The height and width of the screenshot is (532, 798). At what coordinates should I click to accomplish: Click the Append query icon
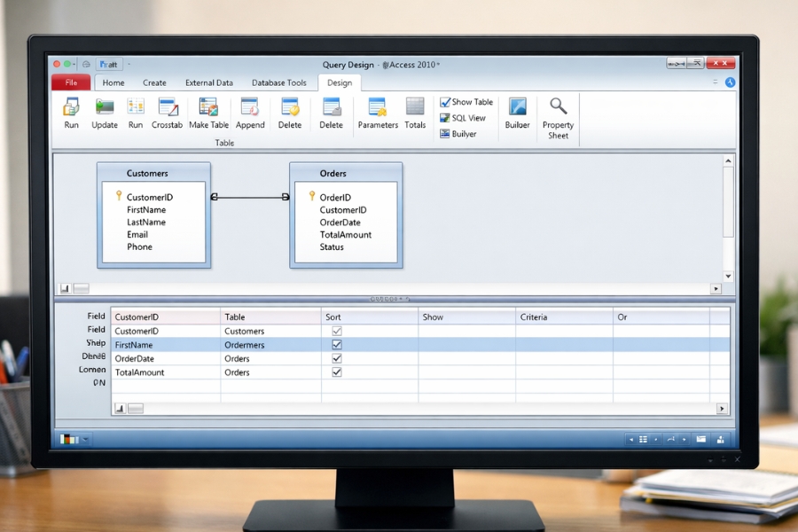point(250,107)
